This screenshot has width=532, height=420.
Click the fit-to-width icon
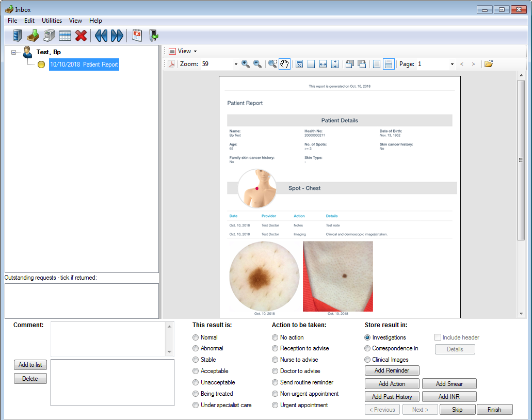(x=323, y=64)
